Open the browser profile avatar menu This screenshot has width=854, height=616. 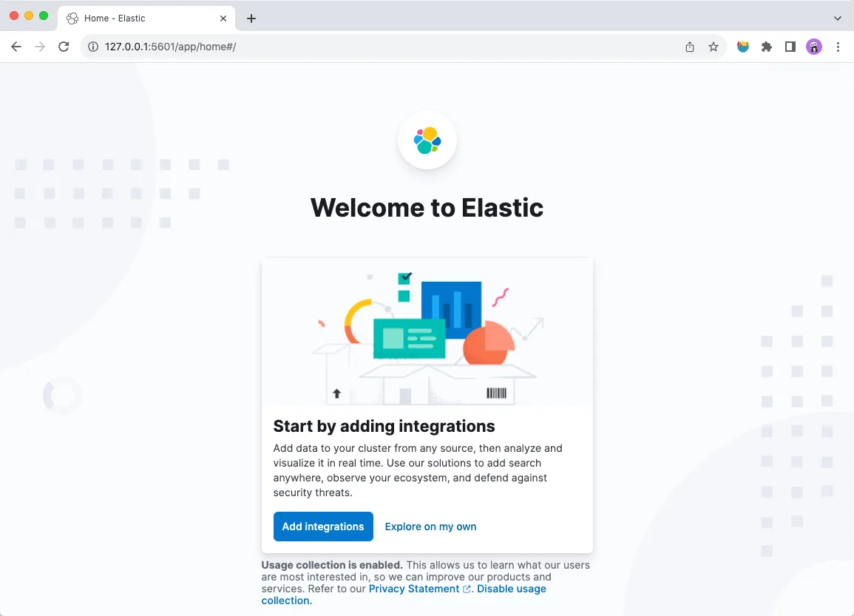(813, 46)
